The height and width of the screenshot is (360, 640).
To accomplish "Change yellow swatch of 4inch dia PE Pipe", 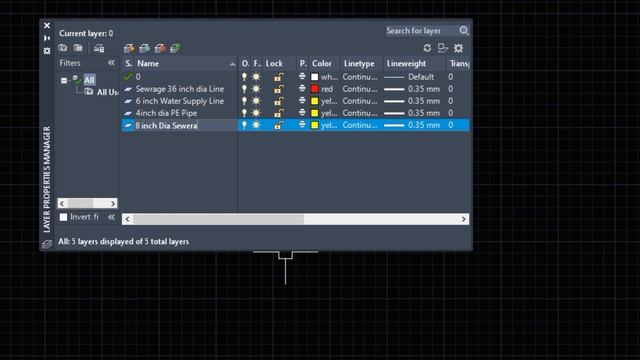I will (x=314, y=113).
